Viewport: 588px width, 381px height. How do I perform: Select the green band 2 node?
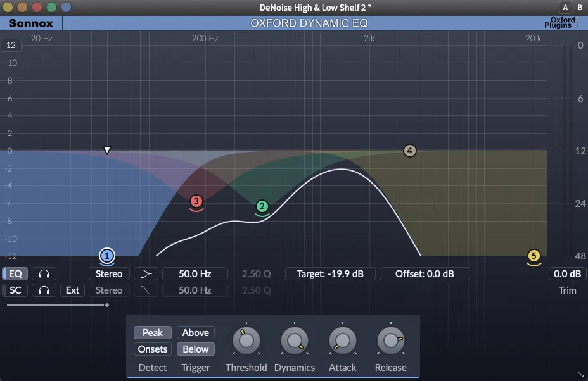coord(262,206)
